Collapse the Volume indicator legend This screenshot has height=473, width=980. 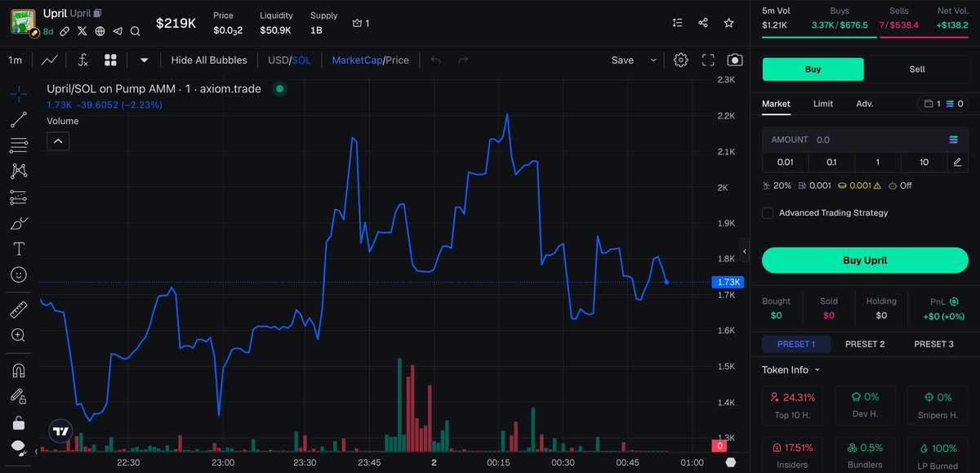pyautogui.click(x=58, y=141)
